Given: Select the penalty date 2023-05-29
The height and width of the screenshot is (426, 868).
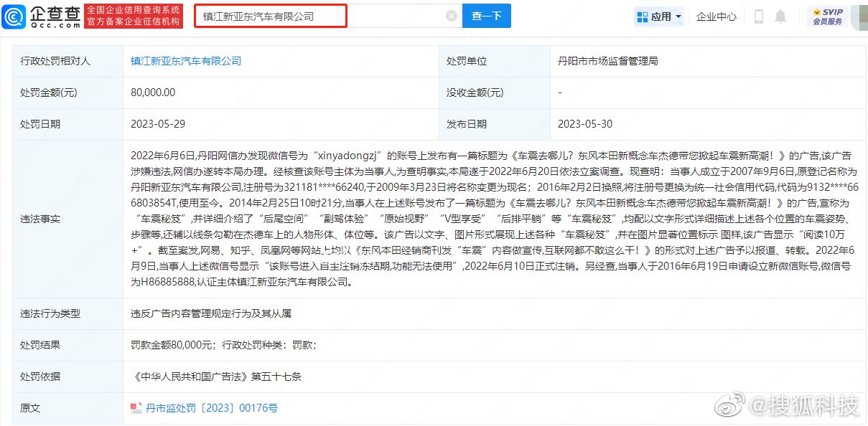Looking at the screenshot, I should 158,124.
